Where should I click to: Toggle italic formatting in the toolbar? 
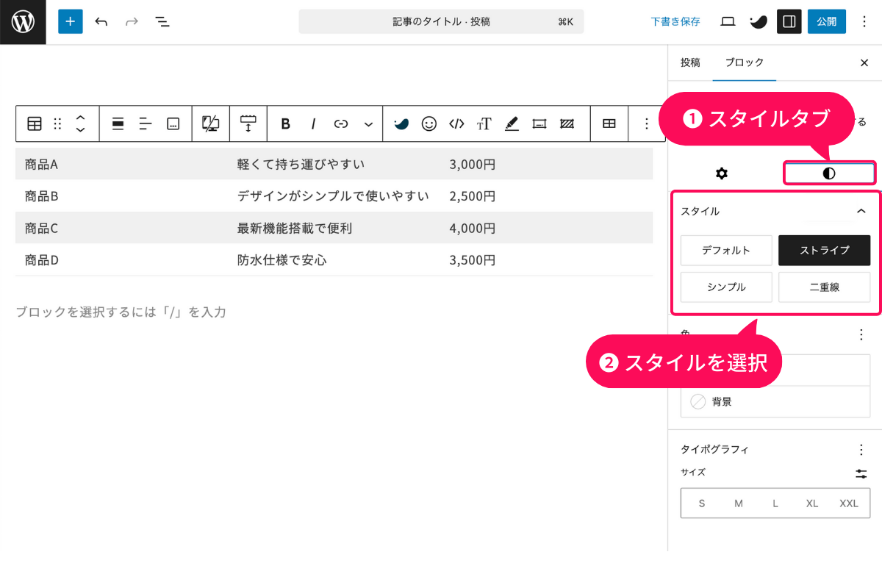click(314, 123)
